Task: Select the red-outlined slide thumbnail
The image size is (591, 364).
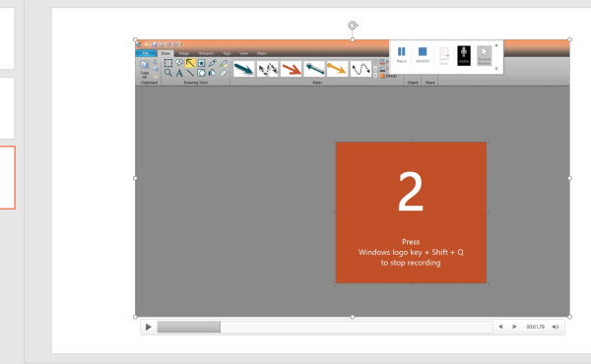Action: coord(8,177)
